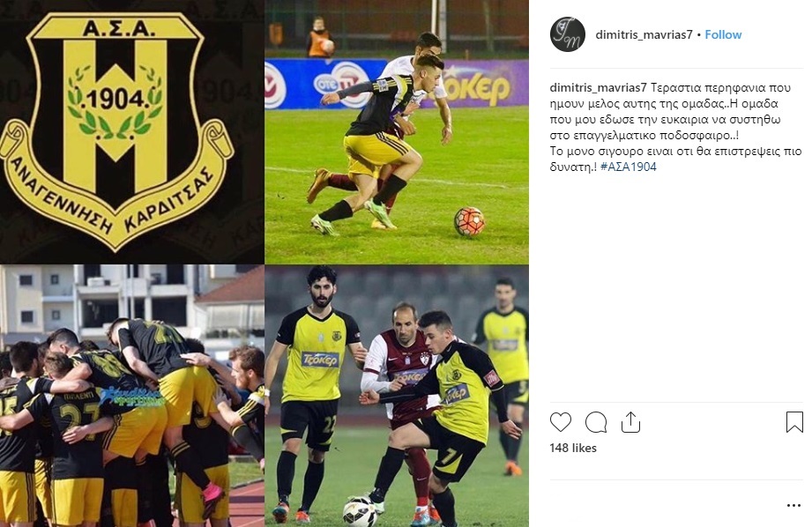Click the Greek caption text of the post
This screenshot has width=812, height=527.
click(675, 128)
